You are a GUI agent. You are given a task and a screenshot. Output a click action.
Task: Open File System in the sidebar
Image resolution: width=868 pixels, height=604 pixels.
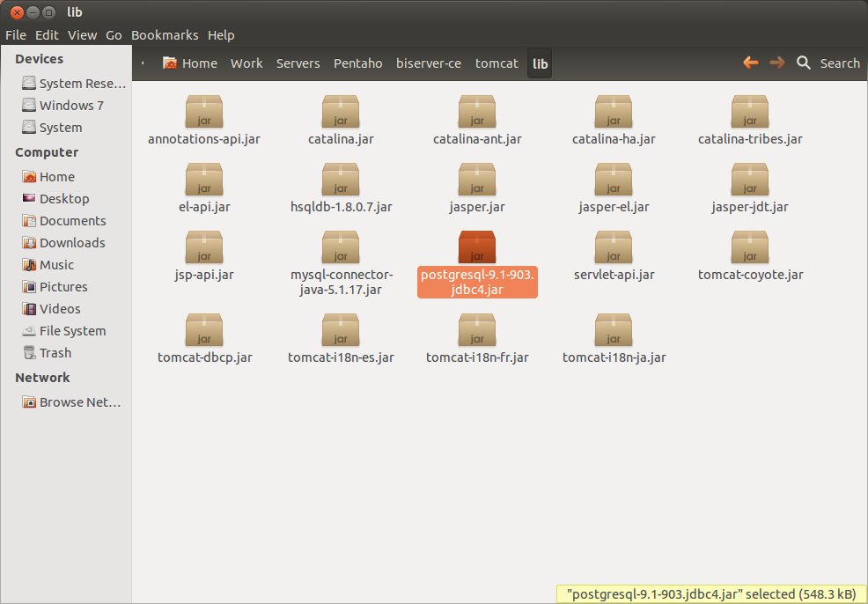(x=66, y=331)
